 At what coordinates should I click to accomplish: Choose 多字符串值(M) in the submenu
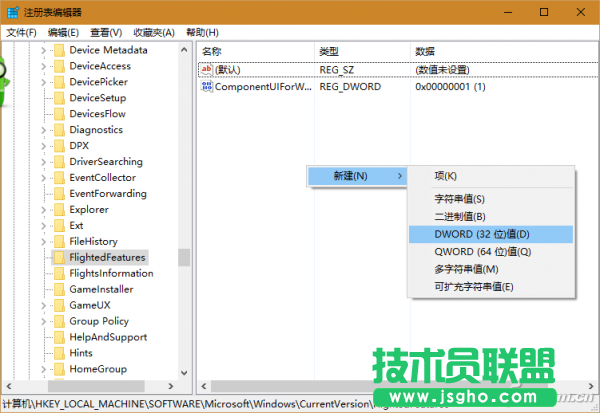[491, 269]
